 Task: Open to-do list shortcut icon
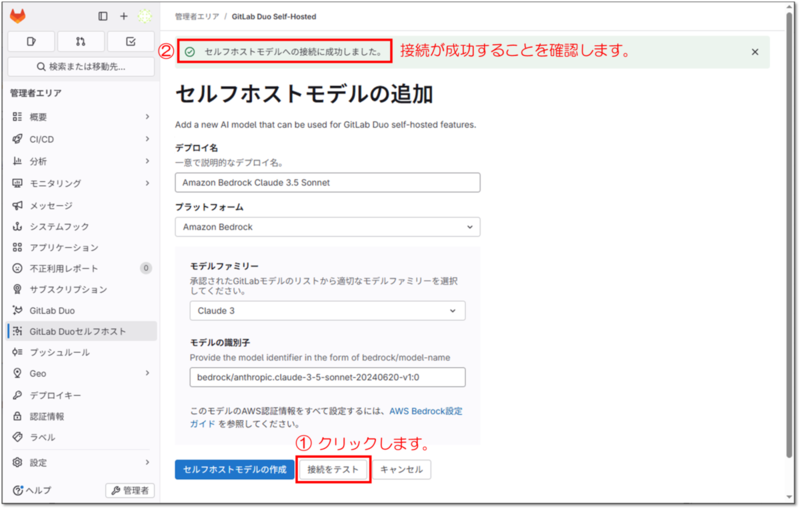pos(131,41)
